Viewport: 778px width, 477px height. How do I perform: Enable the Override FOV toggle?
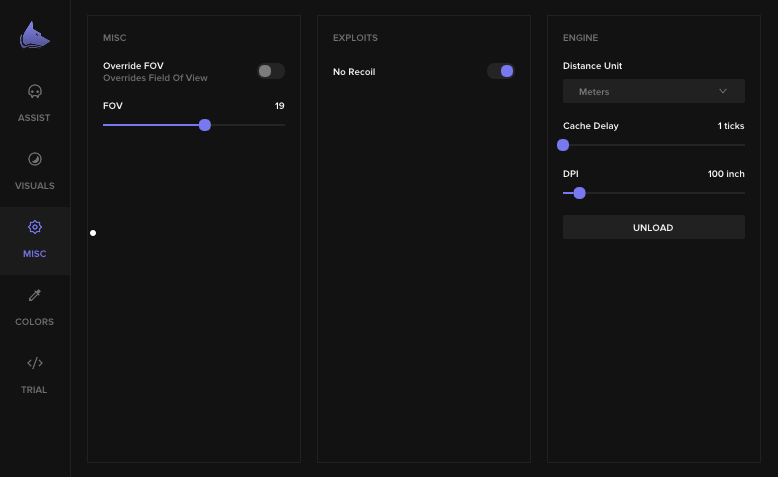point(270,71)
